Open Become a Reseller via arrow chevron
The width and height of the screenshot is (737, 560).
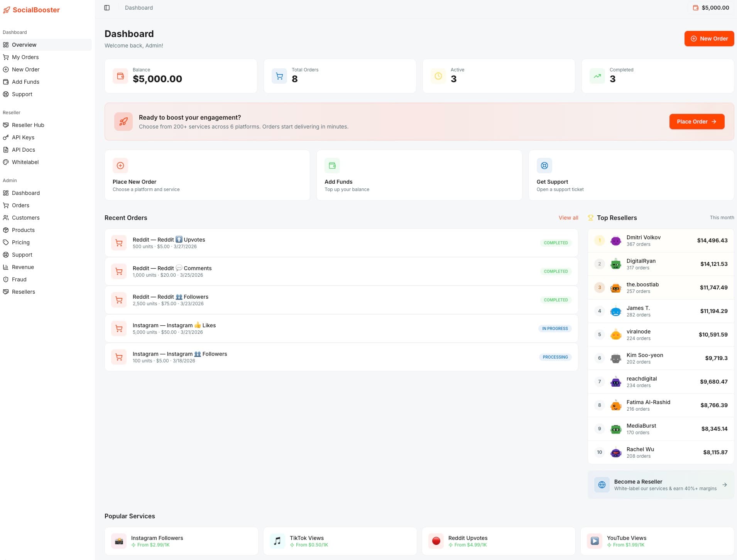(725, 484)
